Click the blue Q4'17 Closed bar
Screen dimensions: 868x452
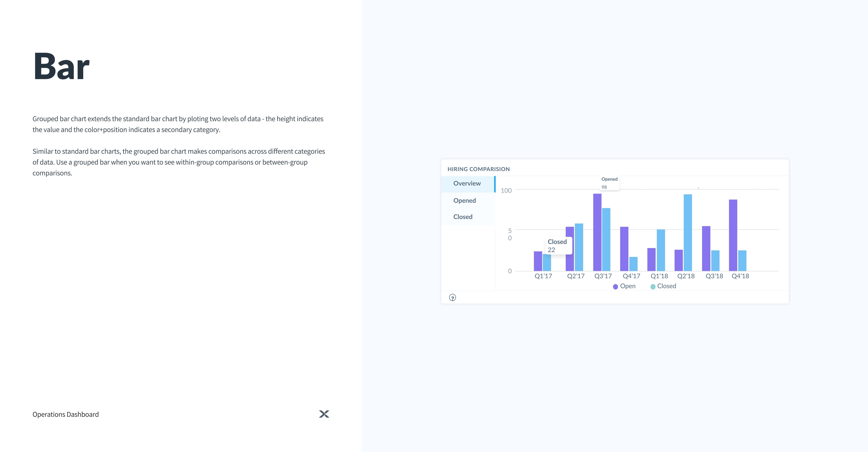(633, 264)
